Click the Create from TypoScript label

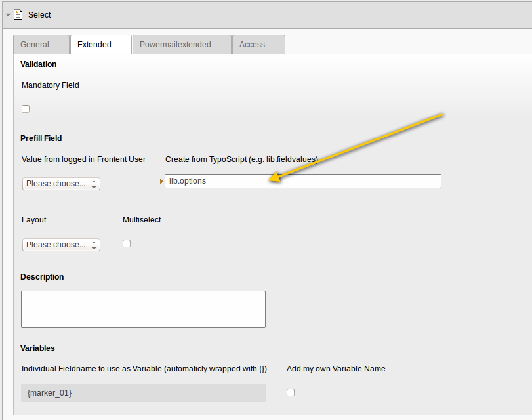241,159
